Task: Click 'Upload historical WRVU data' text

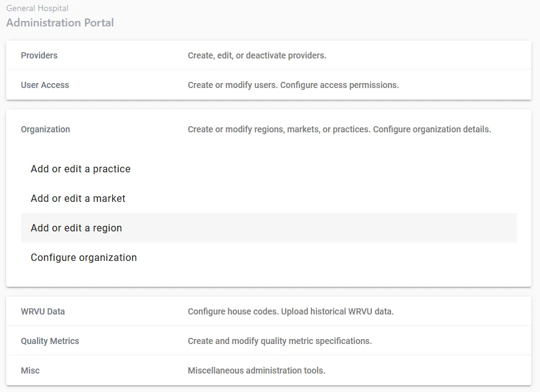Action: [x=337, y=311]
